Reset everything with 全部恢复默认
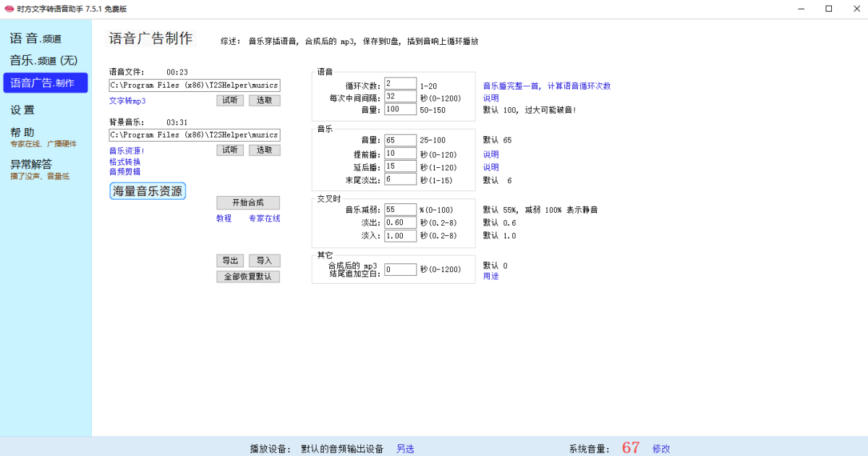Image resolution: width=868 pixels, height=456 pixels. tap(248, 276)
